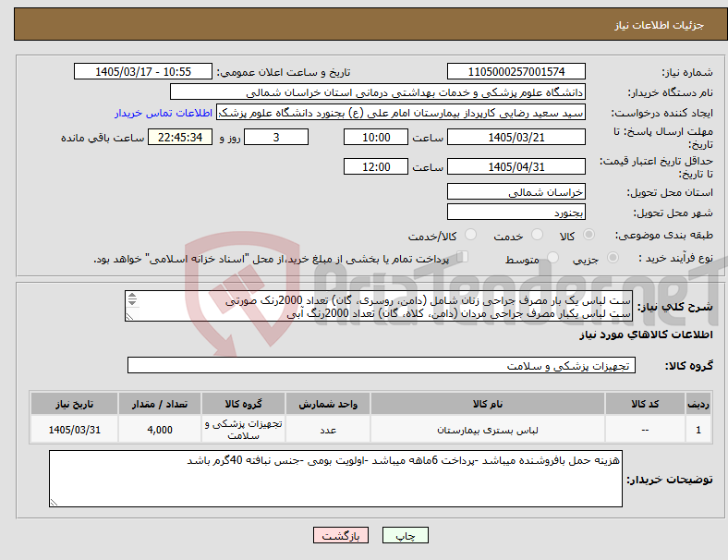Screen dimensions: 728x560
Task: Click the item name لباس بستری بیمارستان
Action: 488,430
